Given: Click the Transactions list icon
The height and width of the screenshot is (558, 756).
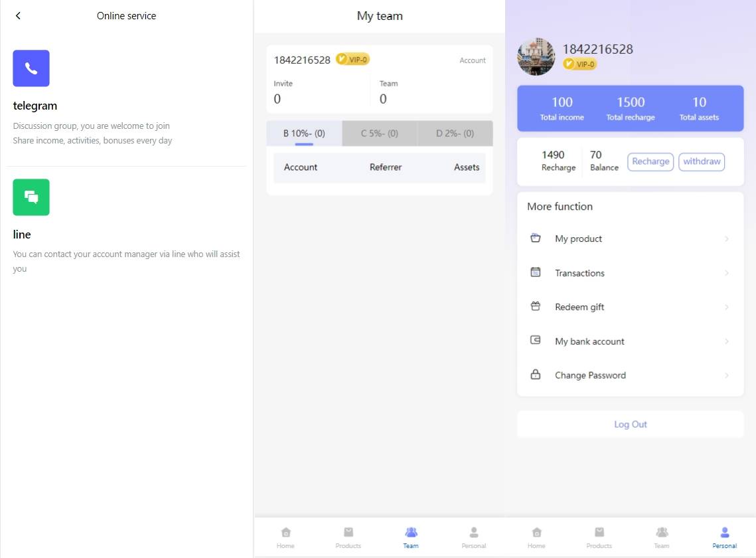Looking at the screenshot, I should (536, 272).
